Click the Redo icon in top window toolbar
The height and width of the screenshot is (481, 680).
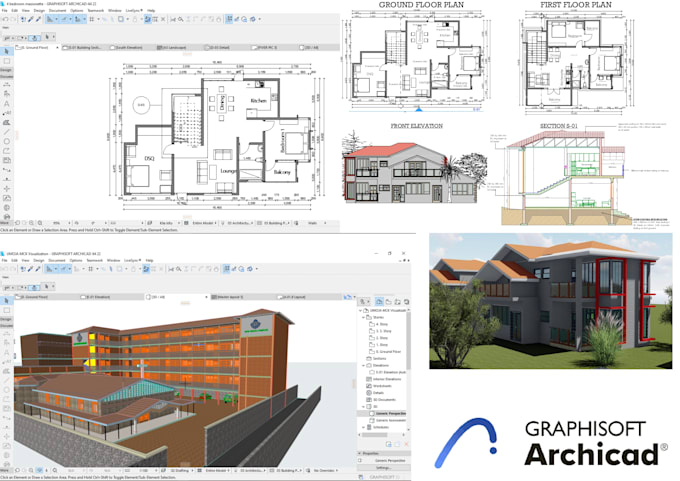(13, 19)
